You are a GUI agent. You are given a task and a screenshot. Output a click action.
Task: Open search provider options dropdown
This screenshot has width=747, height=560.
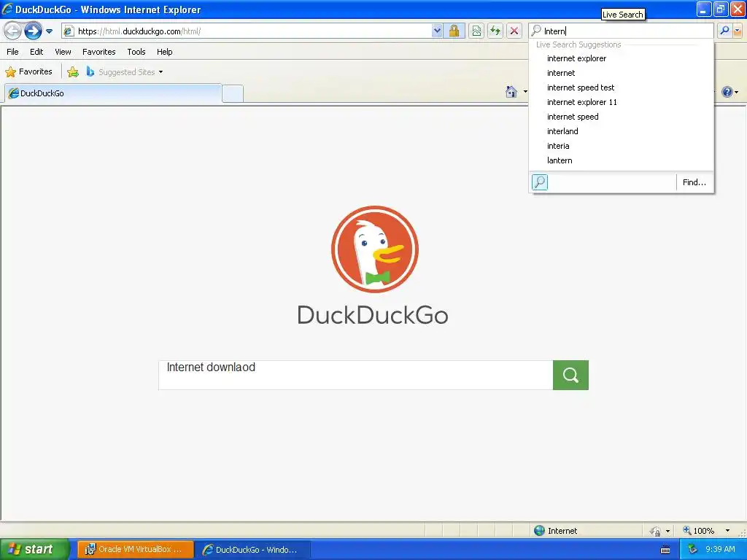click(738, 31)
